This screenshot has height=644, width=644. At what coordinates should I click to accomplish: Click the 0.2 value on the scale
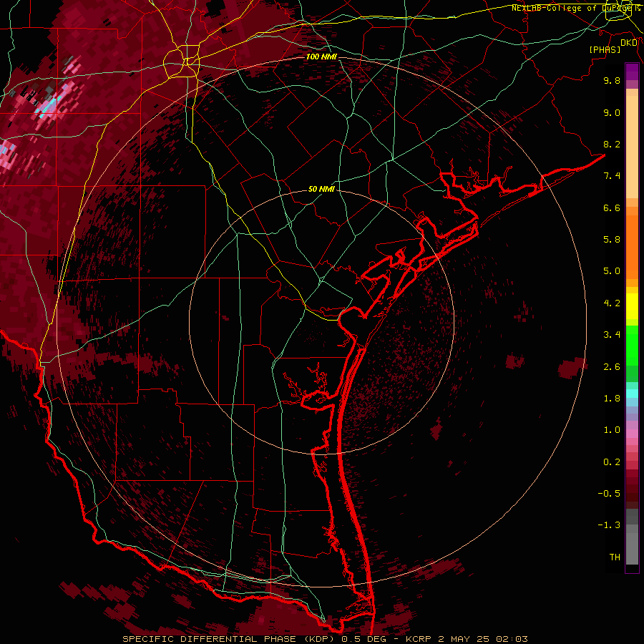612,462
